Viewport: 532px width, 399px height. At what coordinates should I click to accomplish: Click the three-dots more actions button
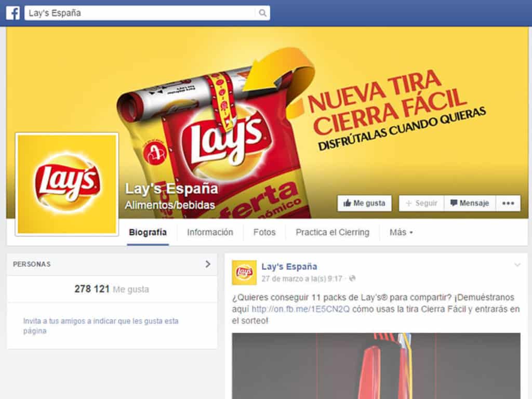click(508, 203)
